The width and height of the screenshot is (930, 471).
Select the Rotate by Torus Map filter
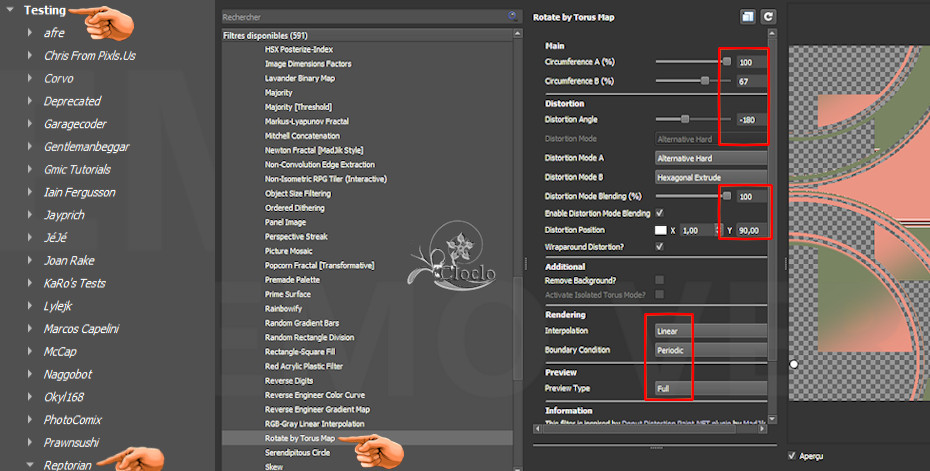[298, 438]
